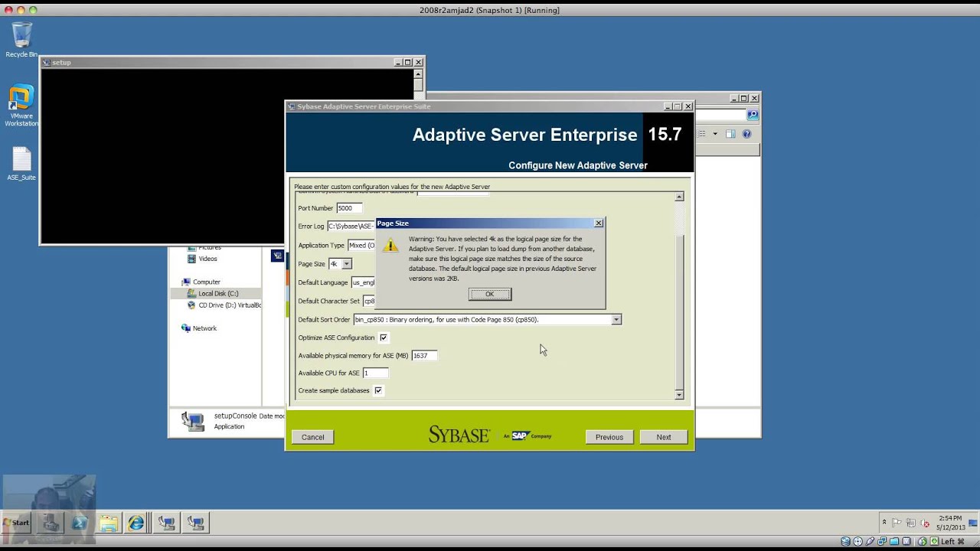
Task: Select Computer in Explorer navigation pane
Action: 201,282
